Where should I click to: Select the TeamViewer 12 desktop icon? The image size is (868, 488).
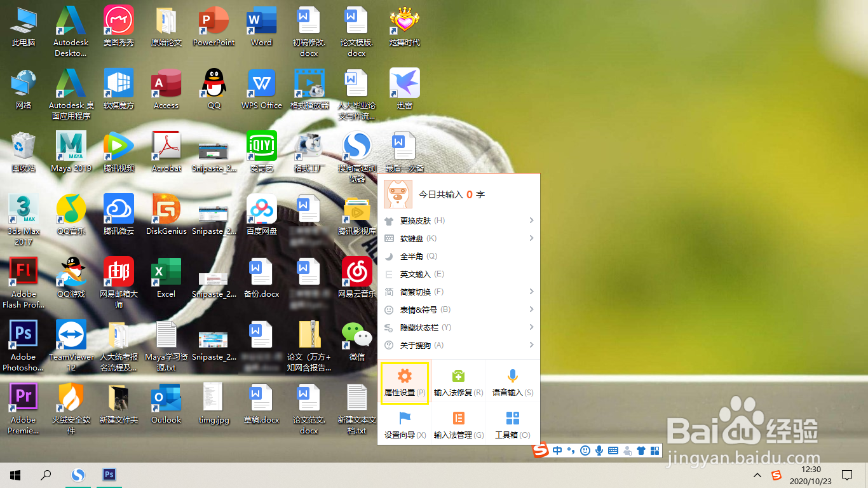pyautogui.click(x=71, y=346)
